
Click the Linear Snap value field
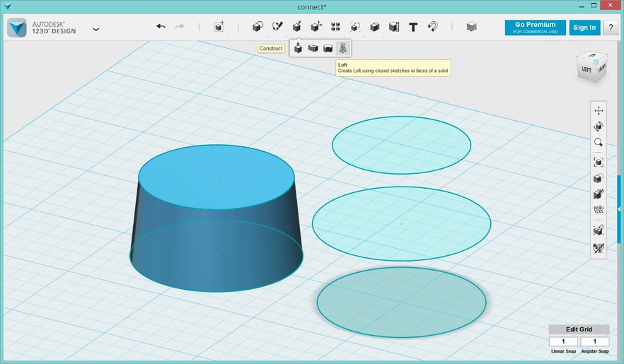pyautogui.click(x=563, y=341)
